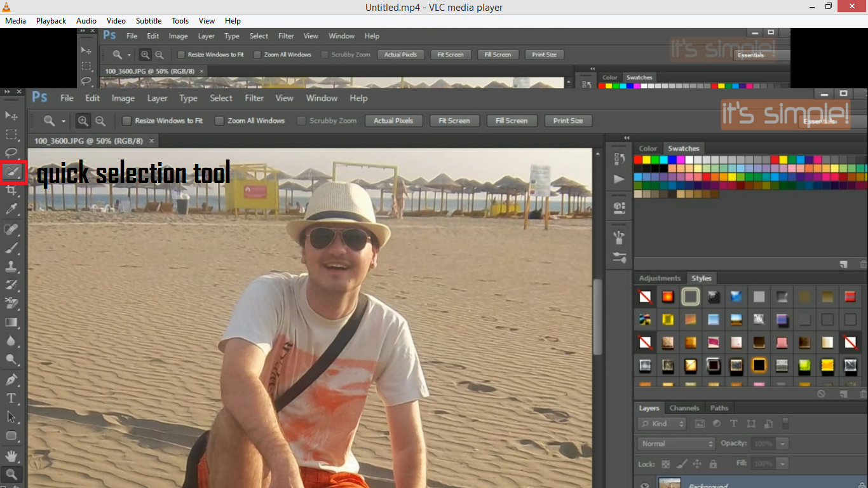
Task: Create new swatch icon in Swatches panel
Action: (x=843, y=264)
